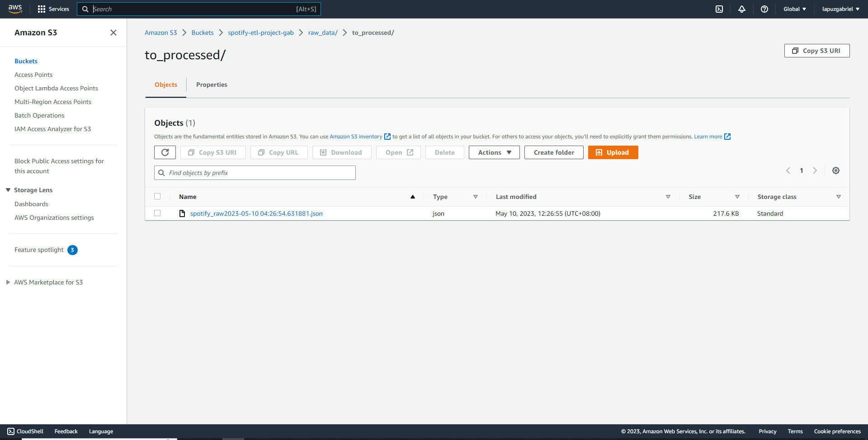The height and width of the screenshot is (440, 868).
Task: Open Multi-Region Access Points
Action: [x=53, y=102]
